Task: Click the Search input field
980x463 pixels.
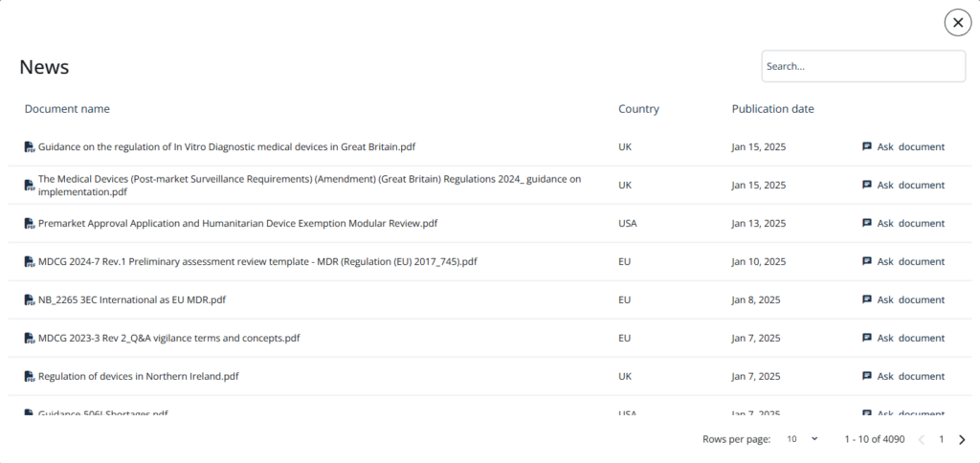Action: click(x=863, y=66)
